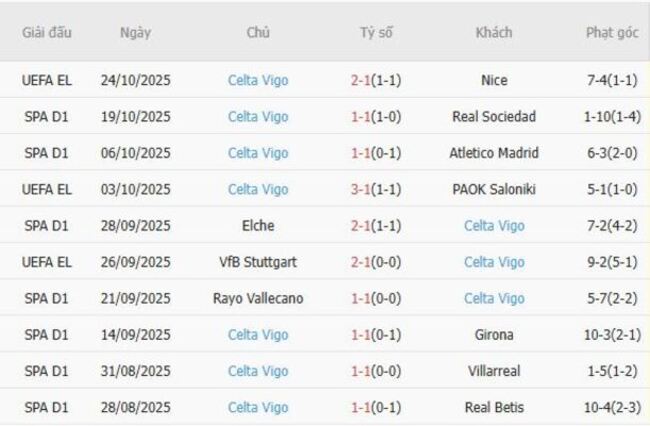Screen dimensions: 650x426
Task: Open the Real Betis team entry
Action: [494, 407]
